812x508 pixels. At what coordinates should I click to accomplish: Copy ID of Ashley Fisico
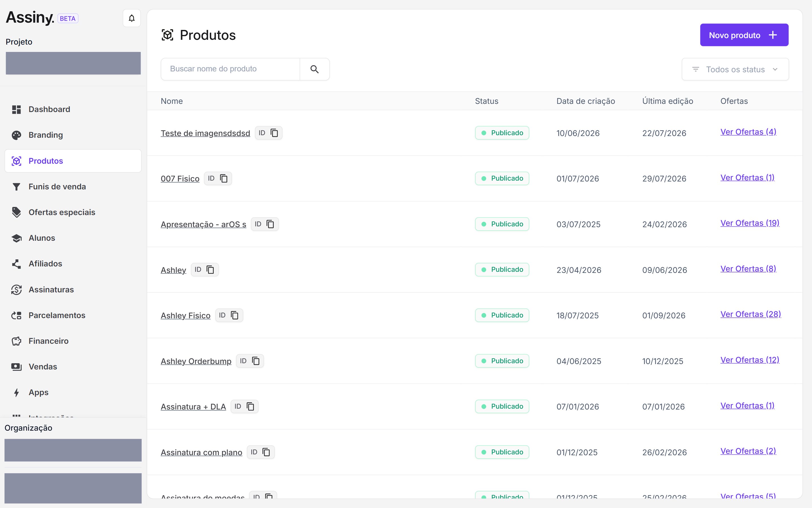pyautogui.click(x=235, y=315)
